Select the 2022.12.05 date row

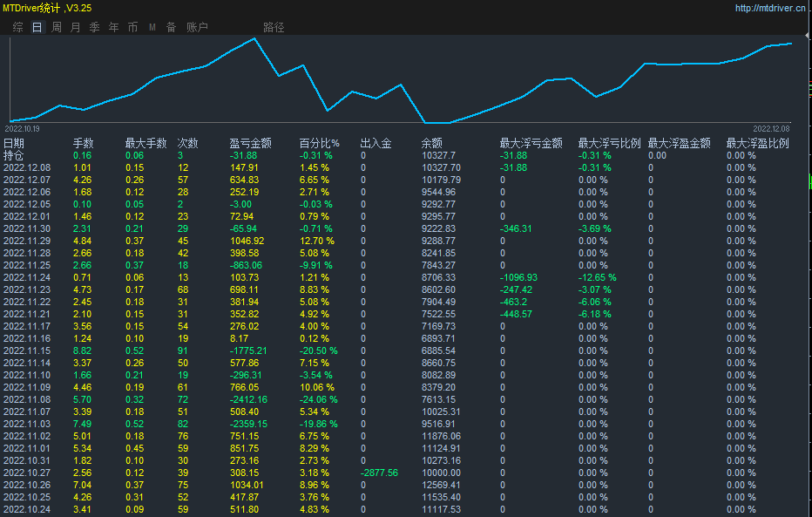coord(27,204)
